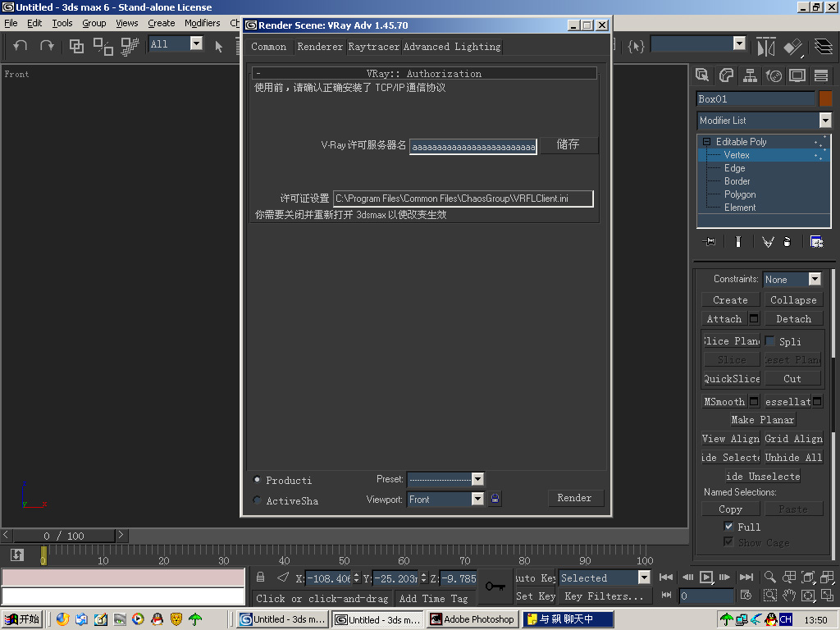Click the 储存 save button

click(568, 144)
